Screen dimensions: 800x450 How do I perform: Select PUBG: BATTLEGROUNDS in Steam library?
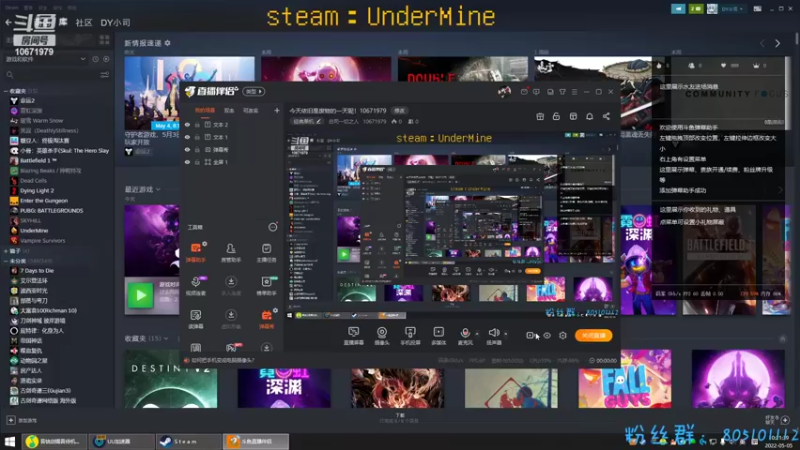click(x=52, y=210)
